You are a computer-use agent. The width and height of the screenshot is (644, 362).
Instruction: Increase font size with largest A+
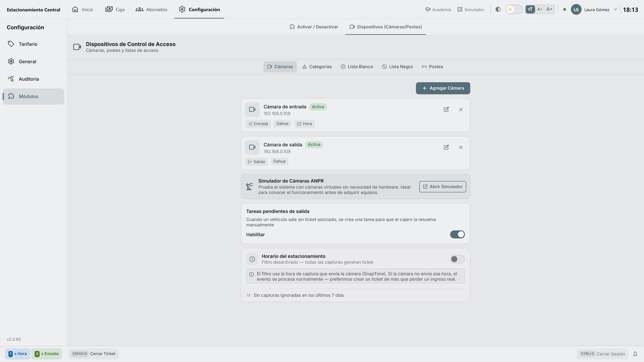549,9
